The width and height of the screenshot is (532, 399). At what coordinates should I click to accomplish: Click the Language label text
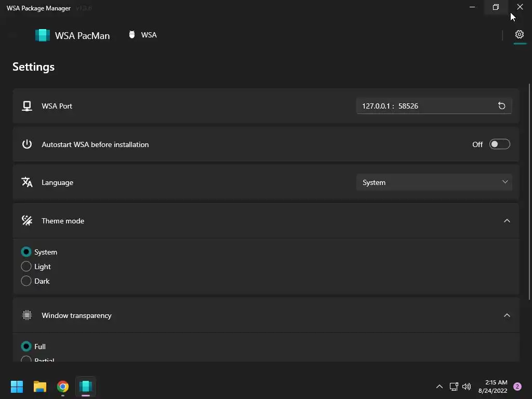point(57,182)
